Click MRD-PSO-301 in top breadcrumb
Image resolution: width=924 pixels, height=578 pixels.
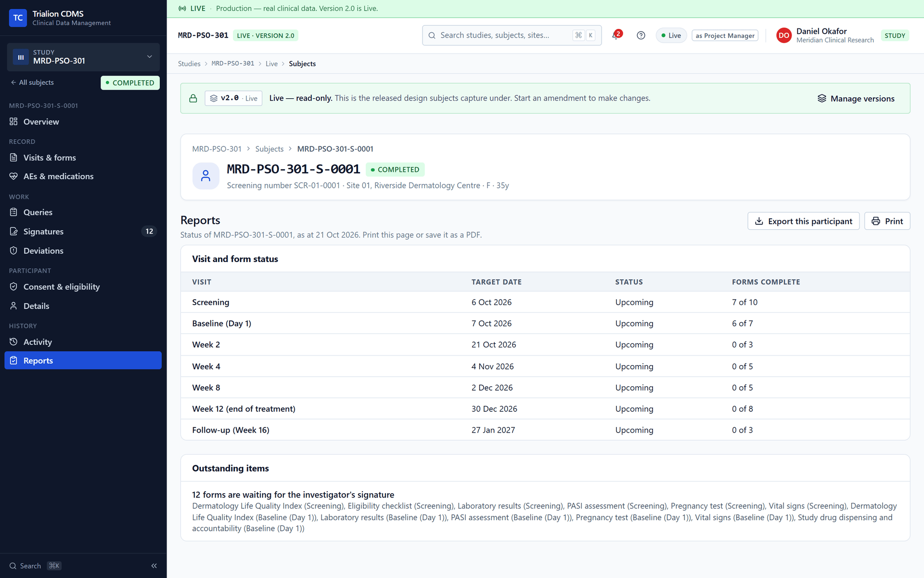(x=233, y=64)
